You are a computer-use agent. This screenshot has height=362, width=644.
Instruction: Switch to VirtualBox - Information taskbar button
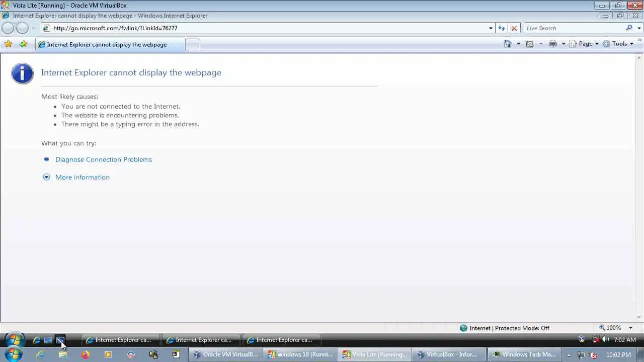coord(449,354)
